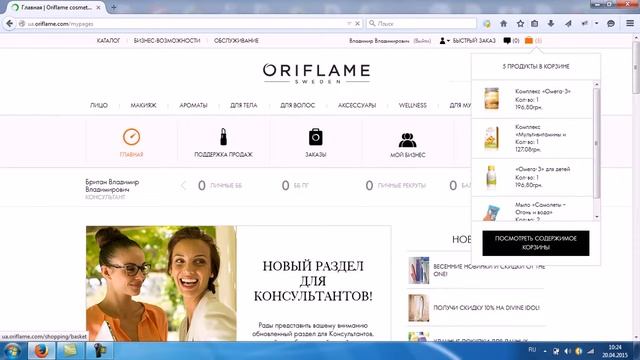Screen dimensions: 640x360
Task: Open Поддержка продаж lipstick icon
Action: (223, 137)
